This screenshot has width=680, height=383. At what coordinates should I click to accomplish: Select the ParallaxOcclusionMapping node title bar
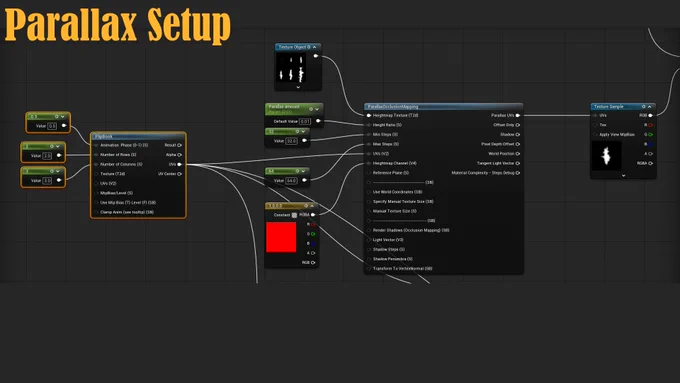[444, 106]
